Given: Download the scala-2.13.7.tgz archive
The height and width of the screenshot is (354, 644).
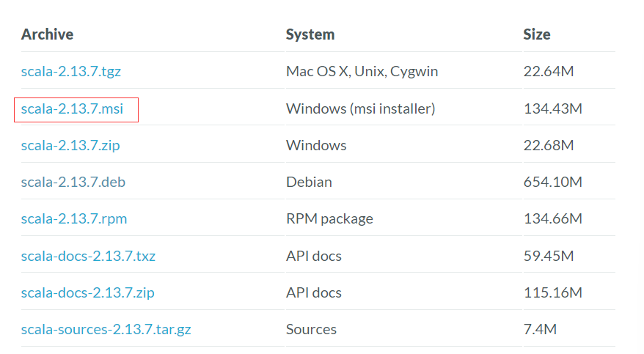Looking at the screenshot, I should pyautogui.click(x=70, y=72).
